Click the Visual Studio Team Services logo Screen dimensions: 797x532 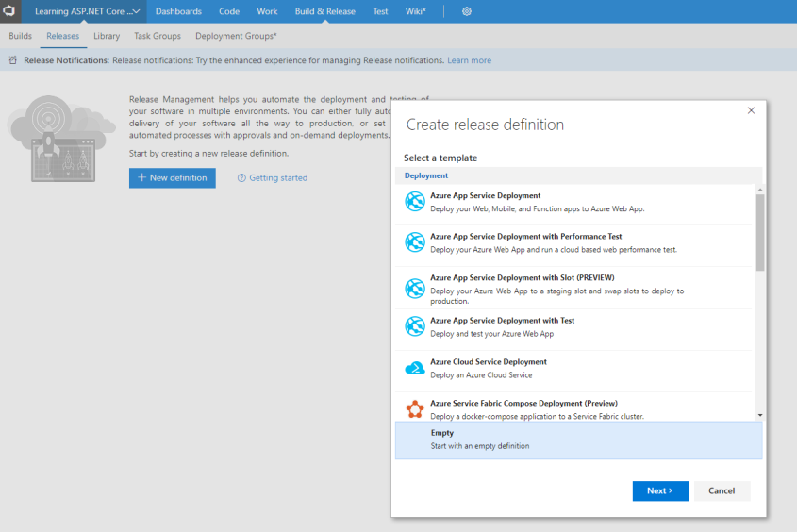[x=9, y=10]
